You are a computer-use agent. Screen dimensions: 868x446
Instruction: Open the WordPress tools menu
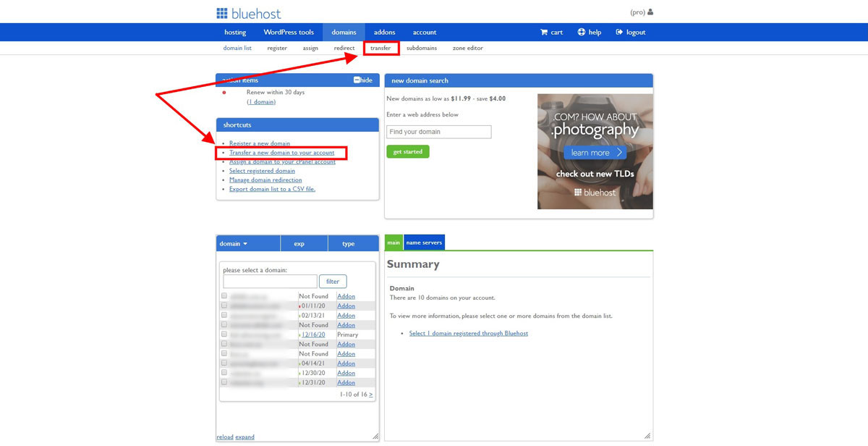click(x=289, y=32)
